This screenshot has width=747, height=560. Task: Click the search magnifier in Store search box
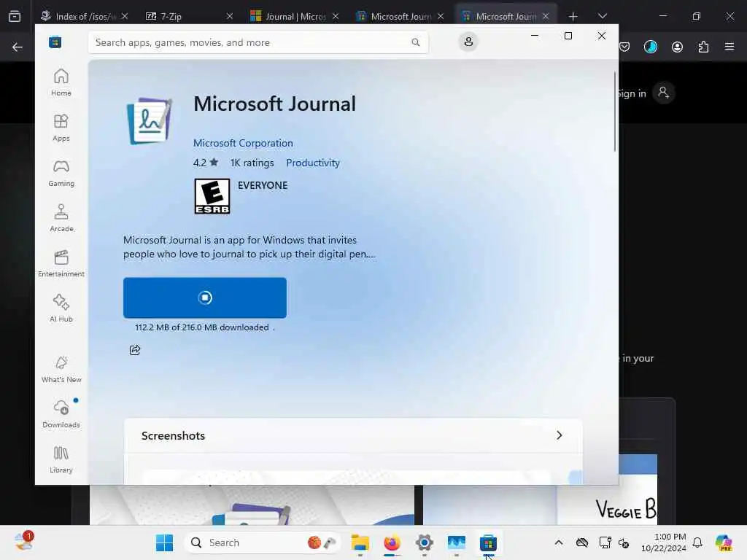(x=415, y=42)
